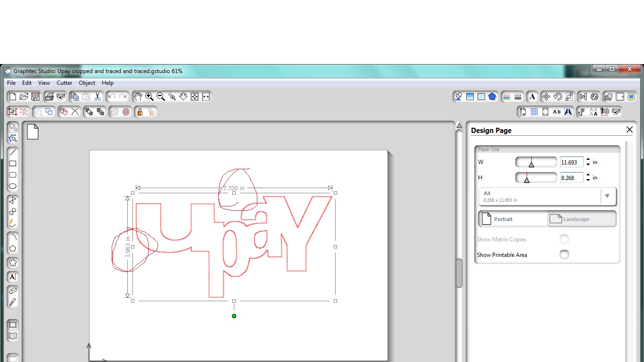
Task: Select the Knife tool
Action: pyautogui.click(x=13, y=302)
